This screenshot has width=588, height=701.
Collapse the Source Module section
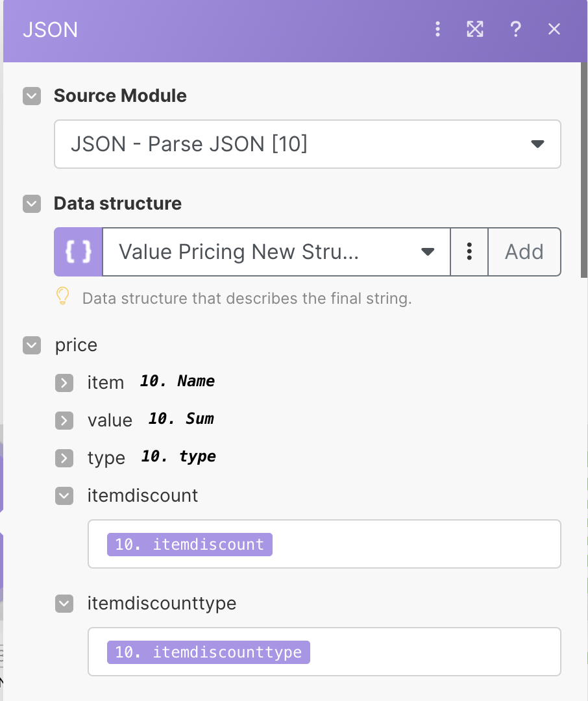click(x=32, y=96)
